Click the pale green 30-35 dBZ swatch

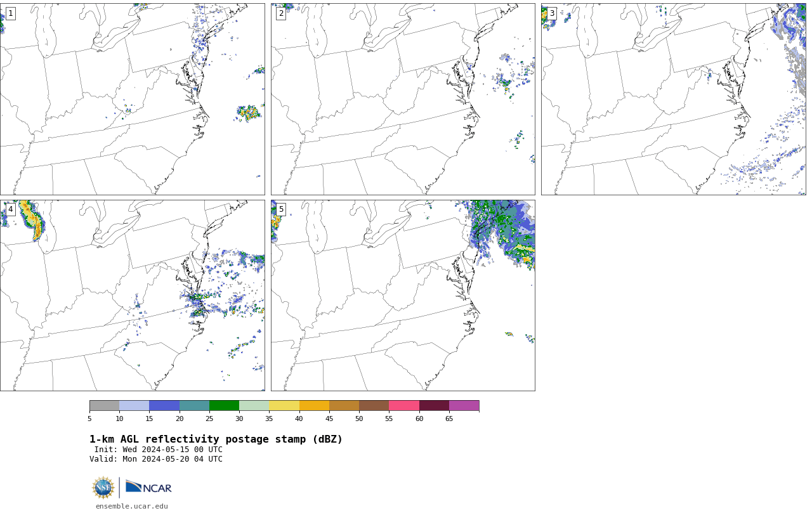click(x=254, y=406)
